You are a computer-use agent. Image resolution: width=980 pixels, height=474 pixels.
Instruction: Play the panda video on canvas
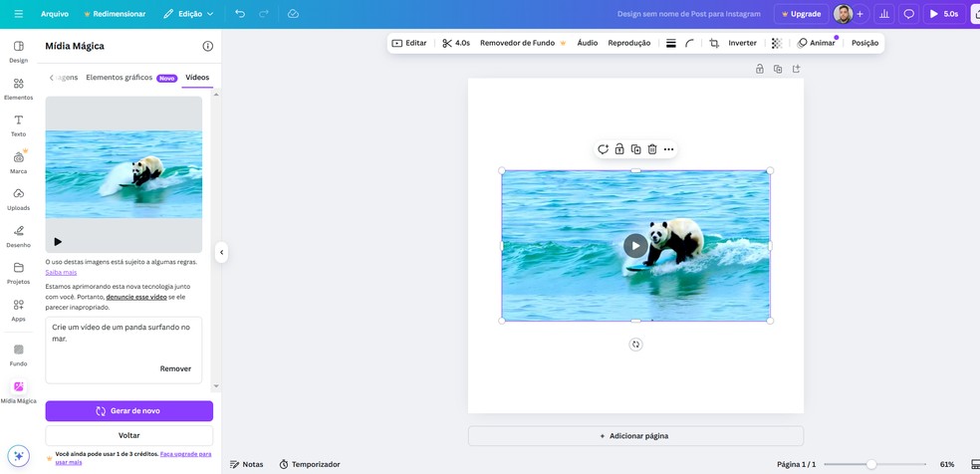pos(635,245)
